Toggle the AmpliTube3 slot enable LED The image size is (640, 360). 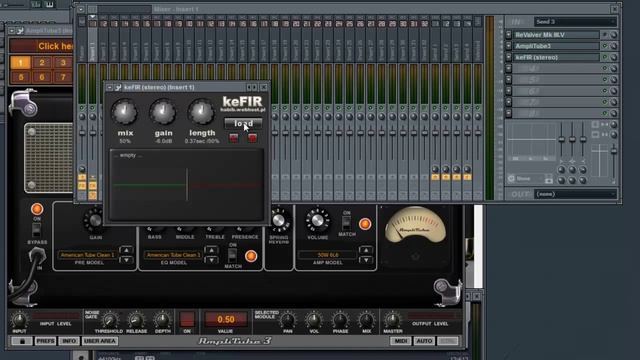[605, 46]
